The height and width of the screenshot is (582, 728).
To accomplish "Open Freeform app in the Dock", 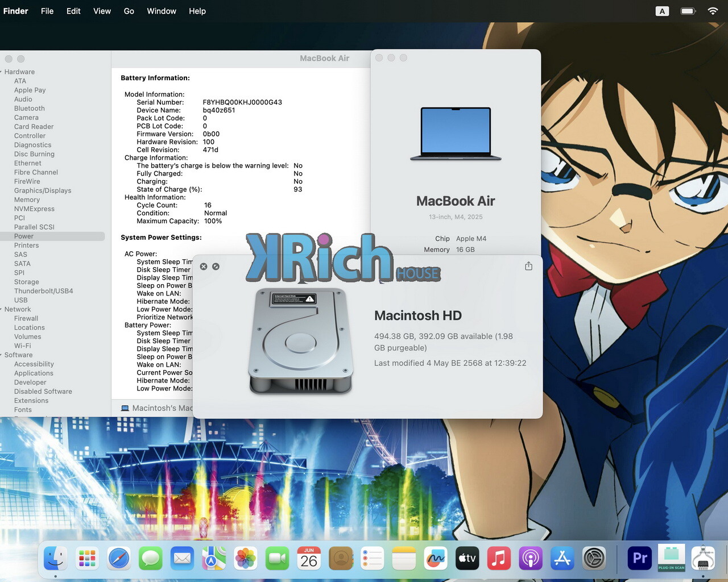I will (x=436, y=559).
